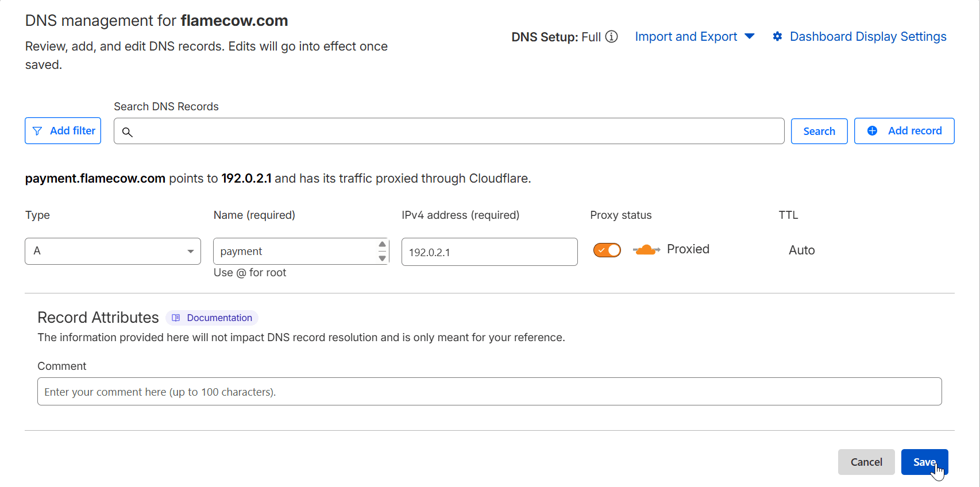Click the Add filter button
The width and height of the screenshot is (980, 487).
pos(63,131)
